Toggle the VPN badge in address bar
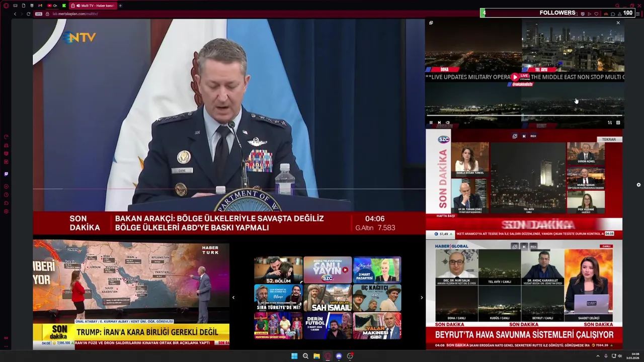644x362 pixels. click(39, 14)
